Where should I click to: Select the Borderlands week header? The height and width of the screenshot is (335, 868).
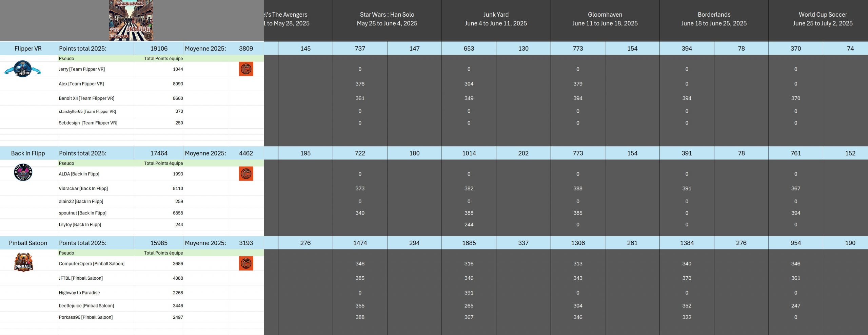[714, 19]
